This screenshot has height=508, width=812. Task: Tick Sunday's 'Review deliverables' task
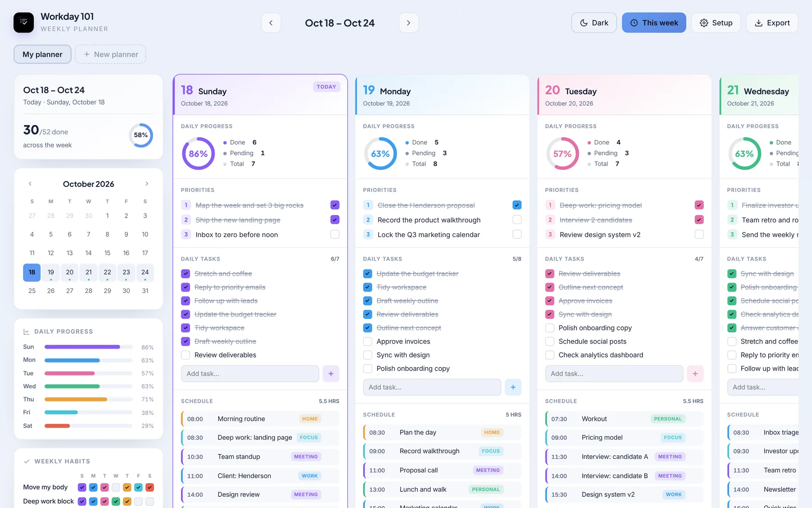point(185,355)
